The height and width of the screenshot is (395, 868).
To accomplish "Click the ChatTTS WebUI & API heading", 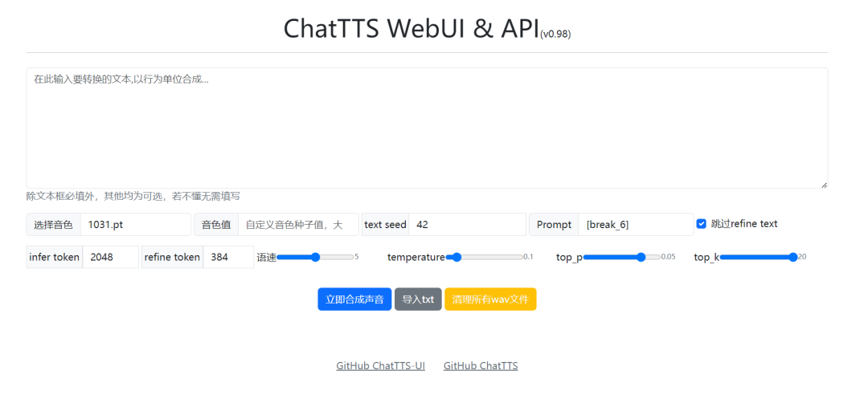I will pyautogui.click(x=411, y=29).
